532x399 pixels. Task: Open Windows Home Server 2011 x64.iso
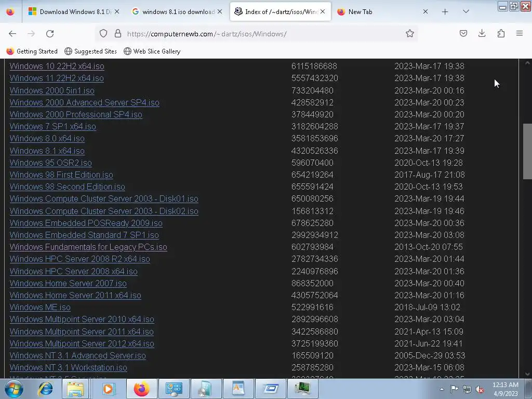pyautogui.click(x=76, y=295)
